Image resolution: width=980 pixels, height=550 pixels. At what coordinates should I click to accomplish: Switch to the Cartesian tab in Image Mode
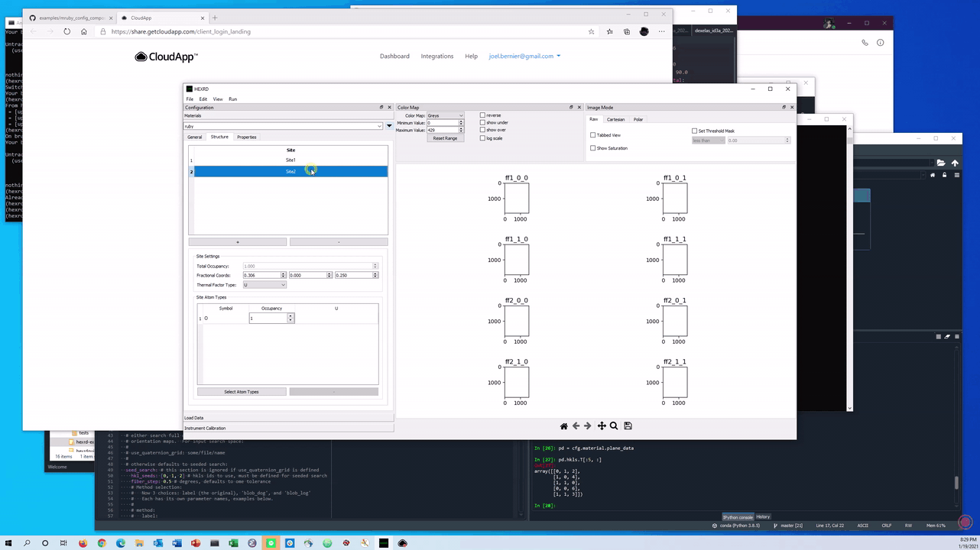615,119
